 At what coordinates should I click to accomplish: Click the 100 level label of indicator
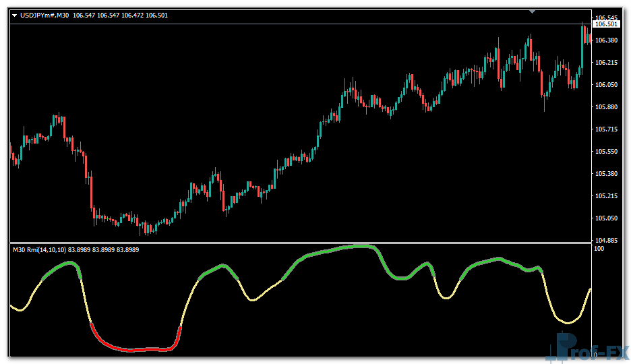[599, 249]
